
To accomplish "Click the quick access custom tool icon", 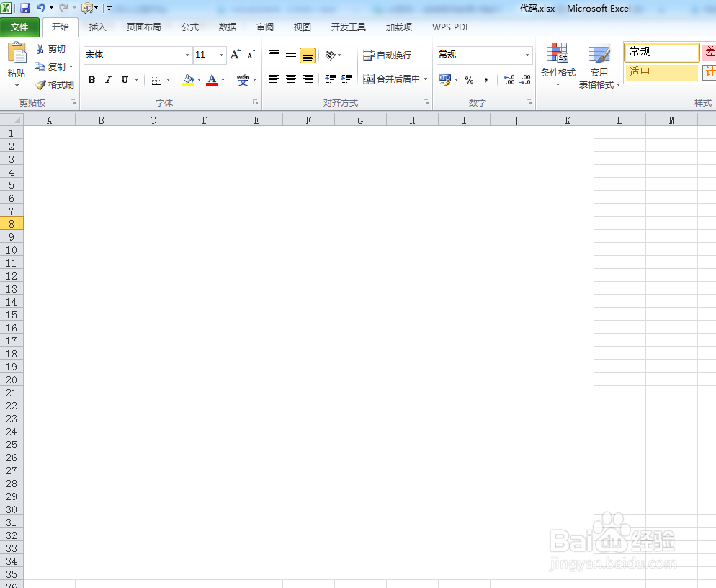I will (86, 8).
